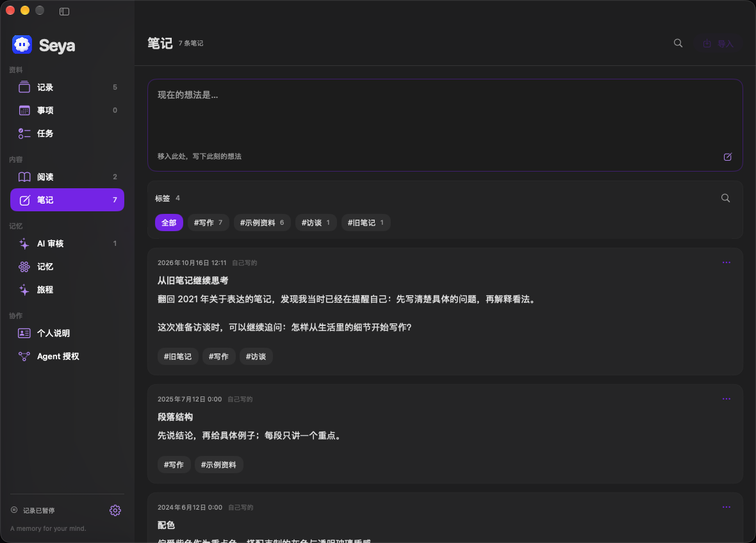The image size is (756, 543).
Task: Go to 任务 task list
Action: [x=67, y=133]
